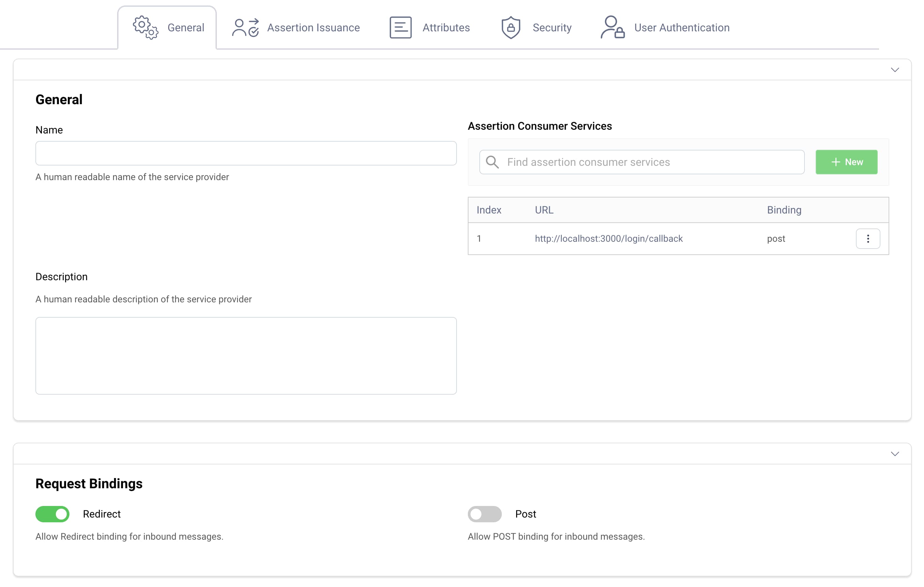Click the New assertion consumer service button
924x587 pixels.
(x=846, y=162)
